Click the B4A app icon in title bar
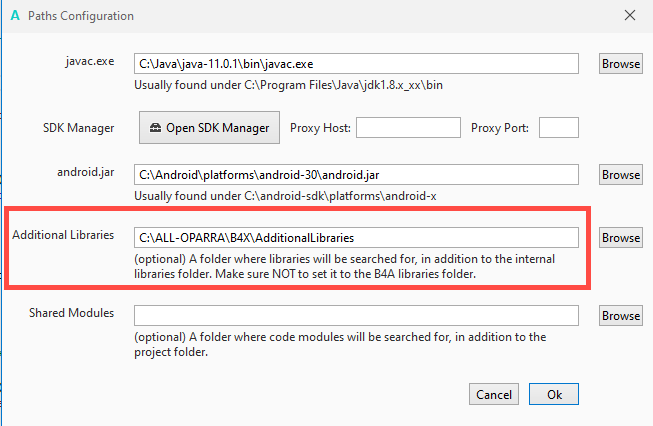This screenshot has width=653, height=426. coord(13,16)
